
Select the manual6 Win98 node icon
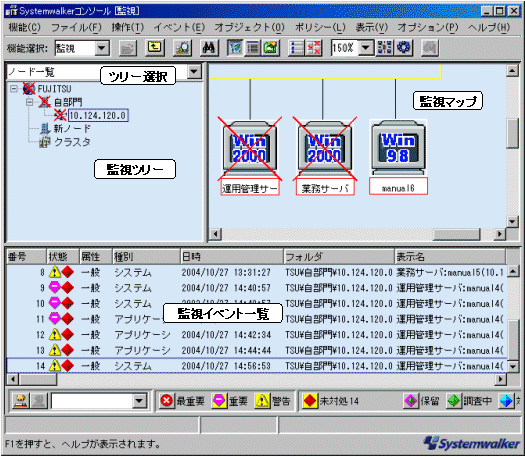coord(398,148)
